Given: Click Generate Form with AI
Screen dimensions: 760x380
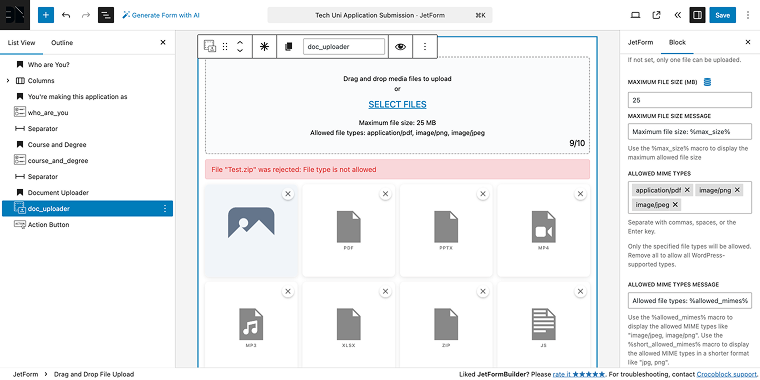Looking at the screenshot, I should click(x=160, y=15).
